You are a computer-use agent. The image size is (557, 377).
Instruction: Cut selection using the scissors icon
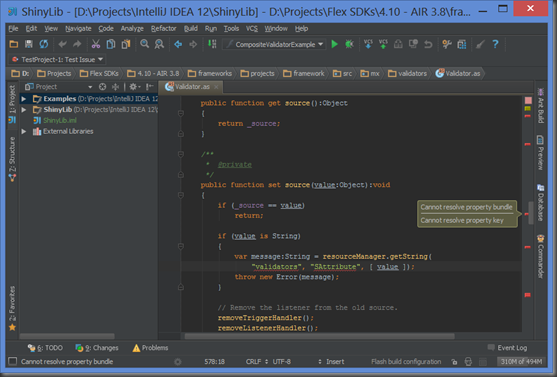(96, 44)
